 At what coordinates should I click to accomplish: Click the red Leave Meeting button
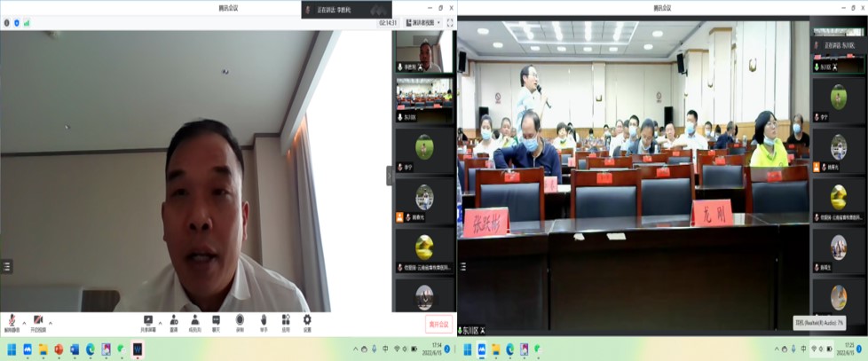point(439,324)
